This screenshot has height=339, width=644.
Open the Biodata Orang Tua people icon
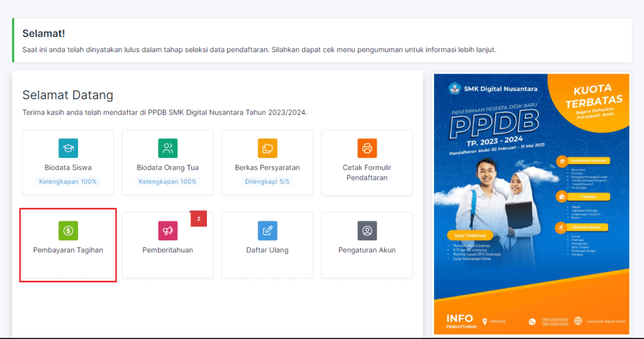coord(167,148)
